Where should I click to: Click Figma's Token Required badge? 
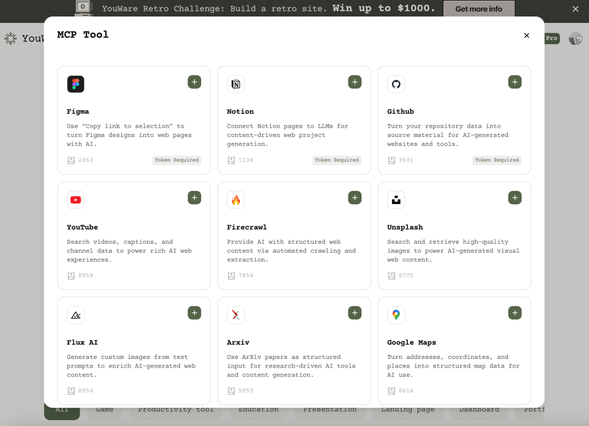click(x=177, y=160)
